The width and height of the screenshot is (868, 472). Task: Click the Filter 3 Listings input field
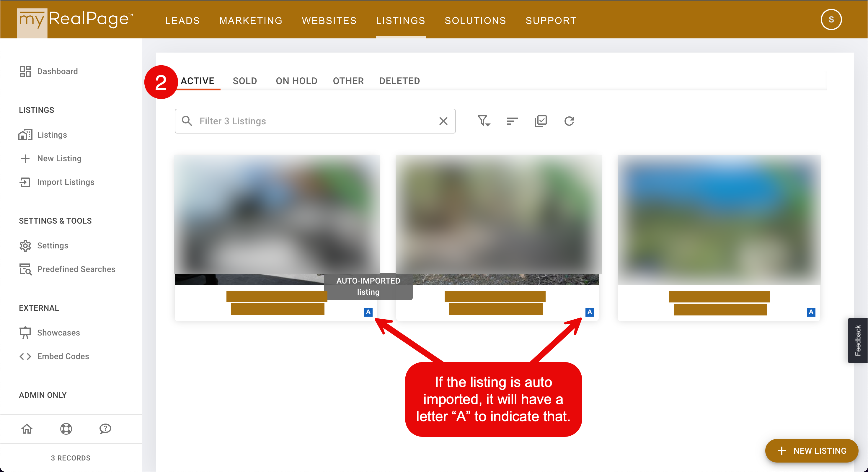[x=315, y=121]
